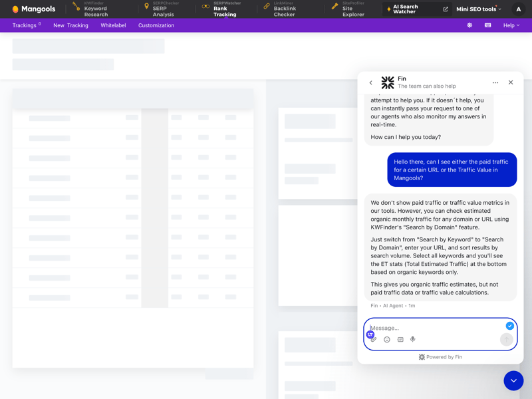This screenshot has width=532, height=399.
Task: Collapse the chat widget launcher button
Action: point(513,380)
